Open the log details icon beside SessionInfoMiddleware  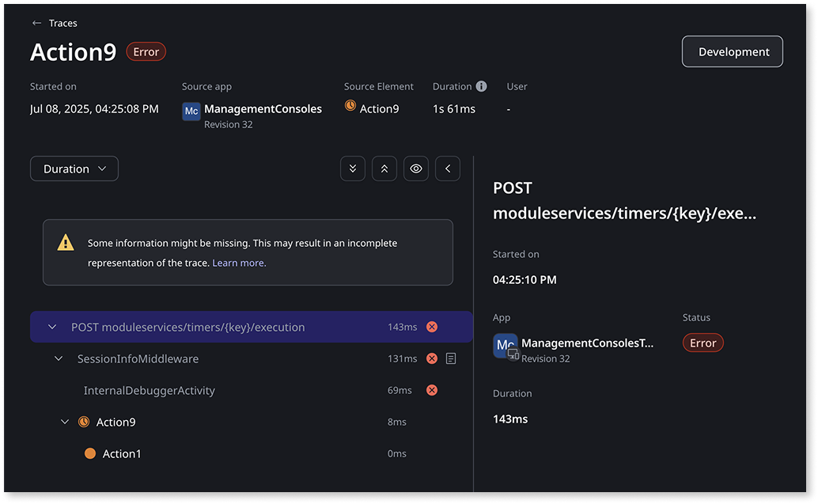[451, 358]
